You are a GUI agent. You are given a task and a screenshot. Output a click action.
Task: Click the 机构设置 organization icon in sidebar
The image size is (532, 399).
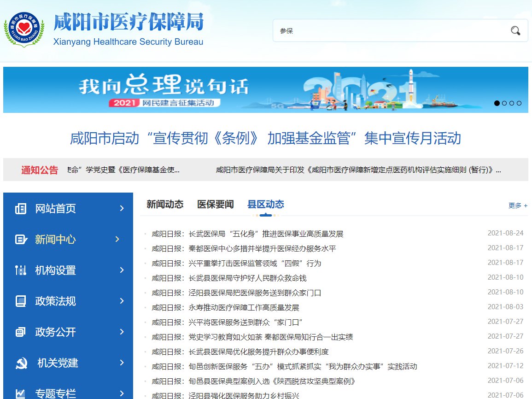pyautogui.click(x=21, y=270)
